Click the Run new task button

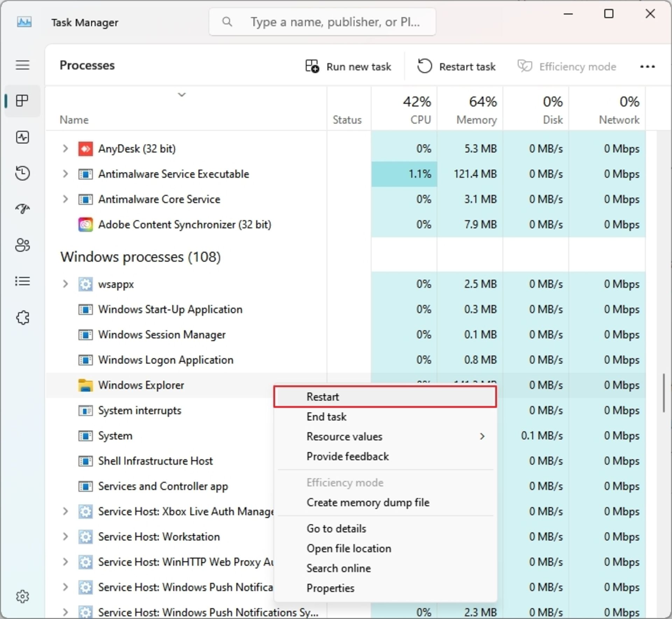(348, 66)
